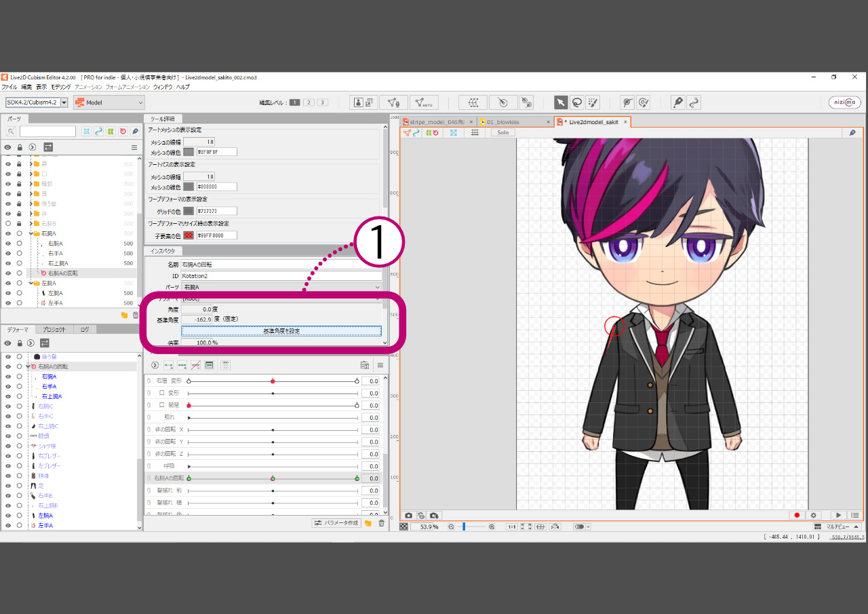Click the manual mesh edit tool
The height and width of the screenshot is (614, 868).
(x=393, y=102)
